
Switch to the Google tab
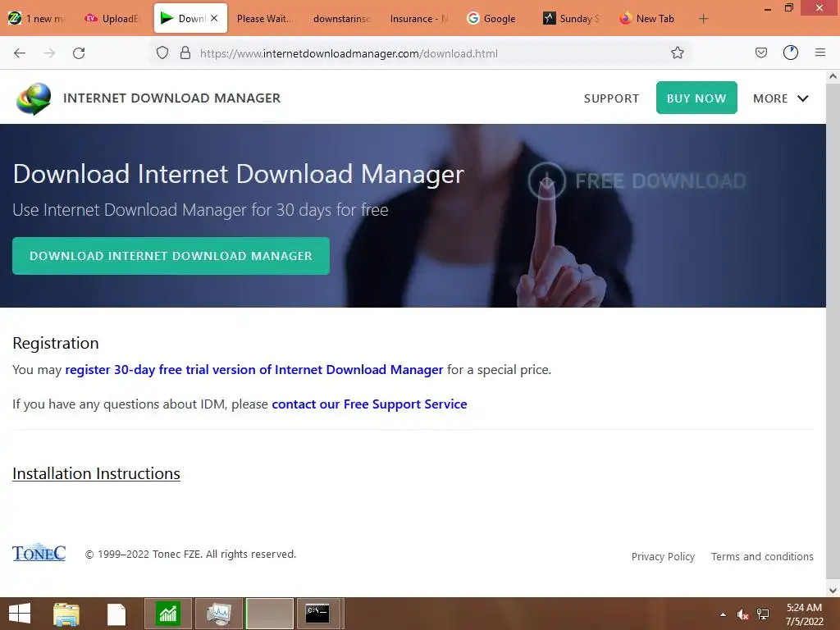tap(493, 19)
